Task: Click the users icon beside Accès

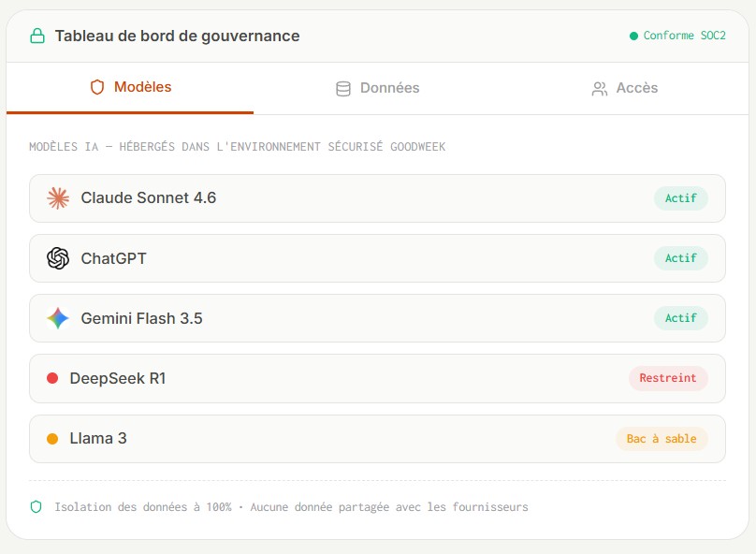Action: point(600,89)
